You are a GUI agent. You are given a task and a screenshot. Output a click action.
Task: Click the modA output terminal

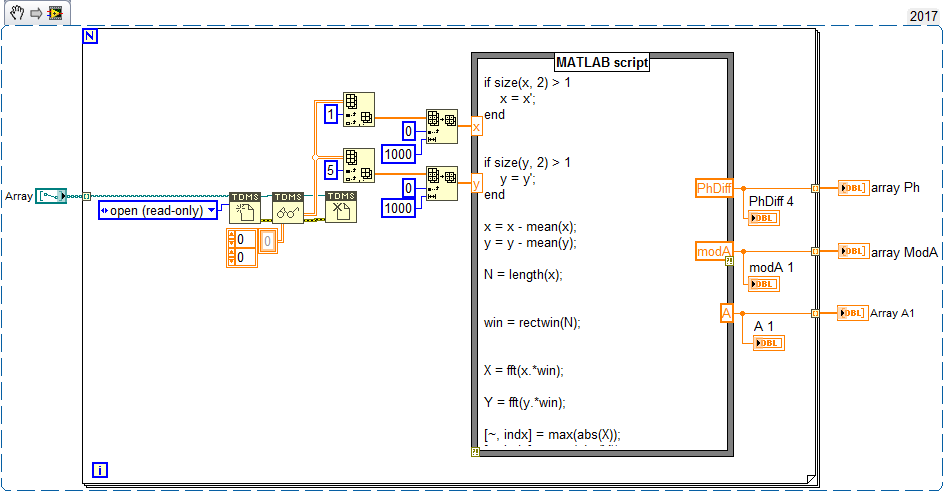pyautogui.click(x=714, y=251)
